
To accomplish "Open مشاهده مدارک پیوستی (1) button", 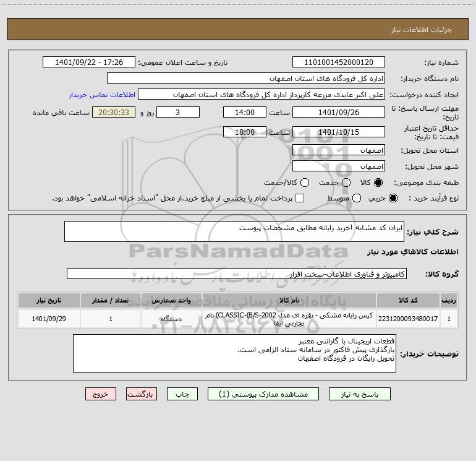I will point(263,394).
